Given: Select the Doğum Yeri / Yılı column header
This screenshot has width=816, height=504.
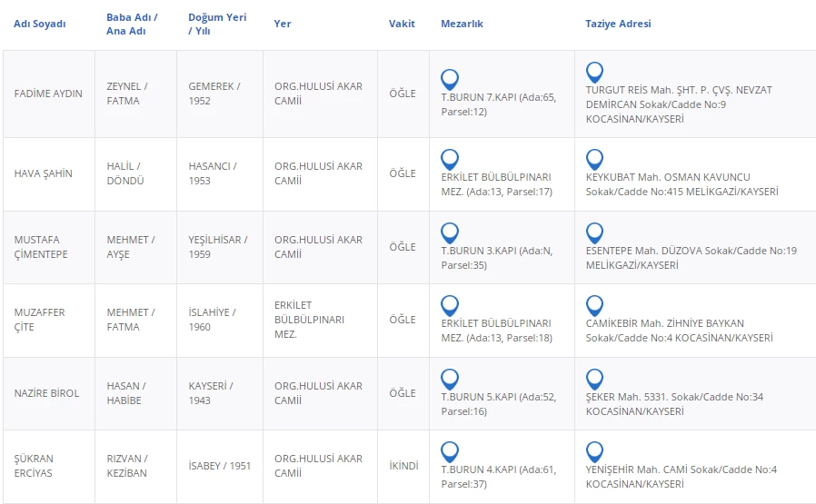Looking at the screenshot, I should pyautogui.click(x=216, y=25).
